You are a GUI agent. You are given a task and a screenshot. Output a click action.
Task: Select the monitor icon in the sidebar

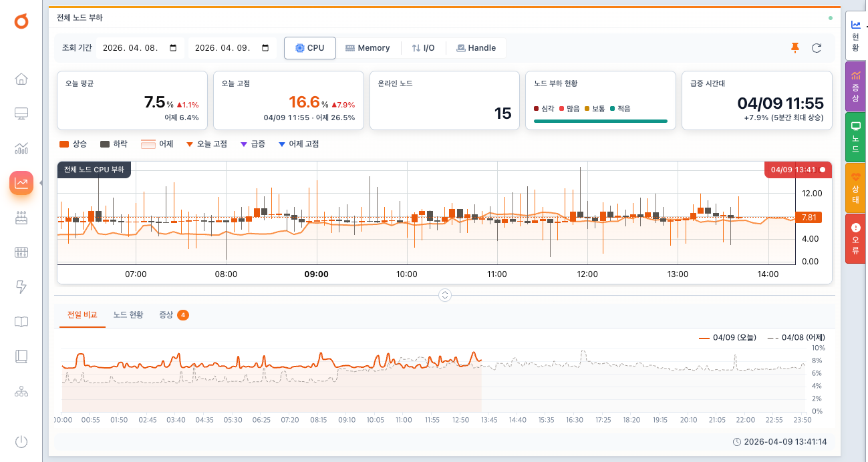[x=21, y=113]
